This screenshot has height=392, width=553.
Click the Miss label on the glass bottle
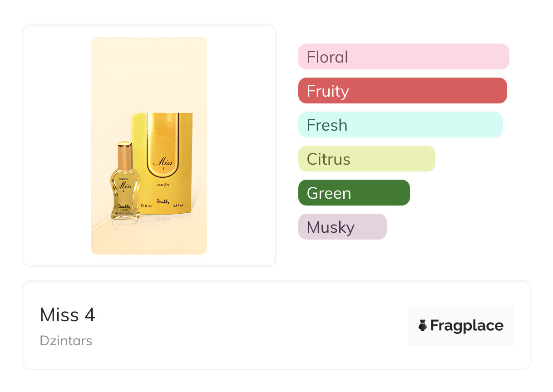124,186
